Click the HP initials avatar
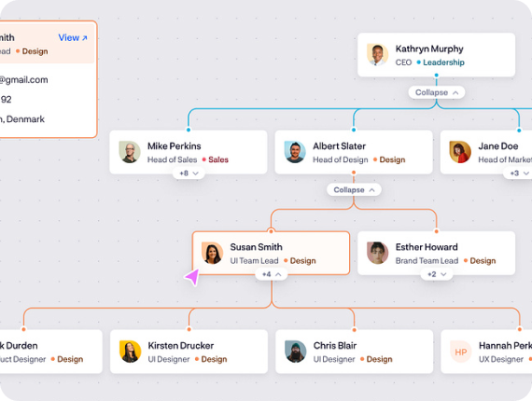 click(x=460, y=352)
